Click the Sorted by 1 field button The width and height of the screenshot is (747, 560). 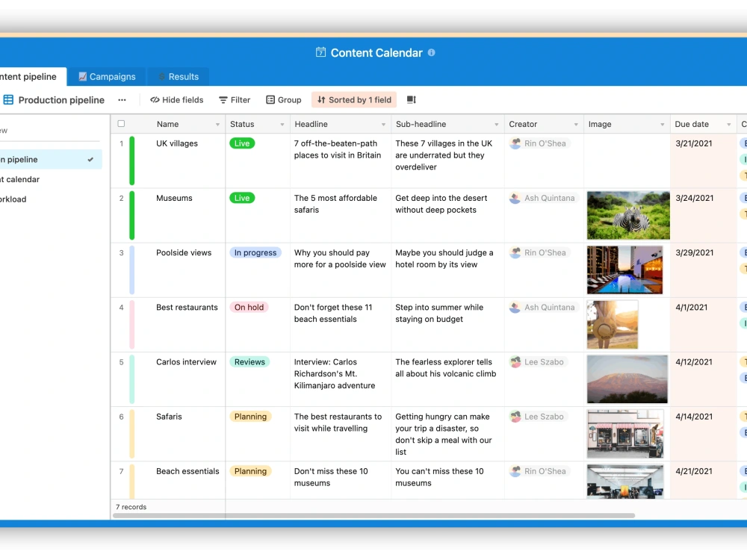pos(354,100)
